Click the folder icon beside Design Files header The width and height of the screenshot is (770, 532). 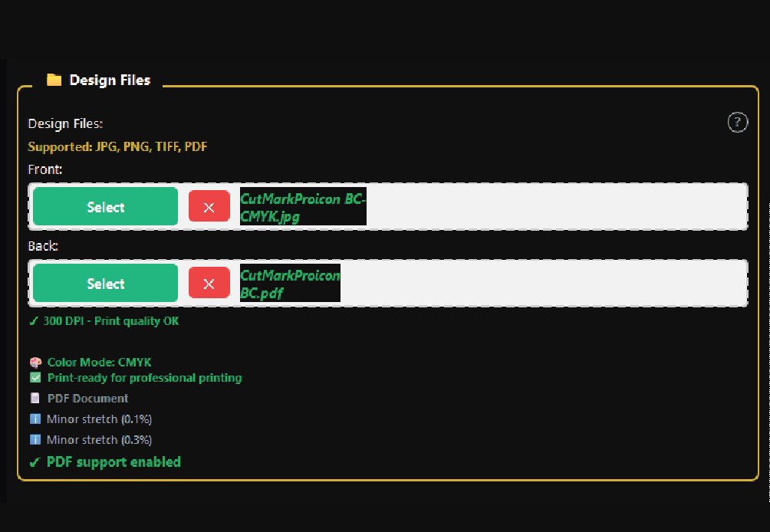pos(54,80)
